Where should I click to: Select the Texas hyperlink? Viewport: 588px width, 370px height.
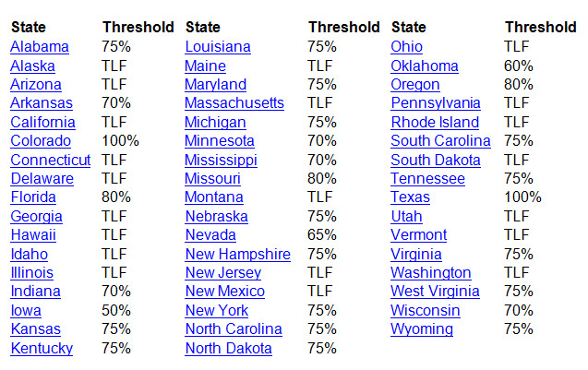point(410,197)
